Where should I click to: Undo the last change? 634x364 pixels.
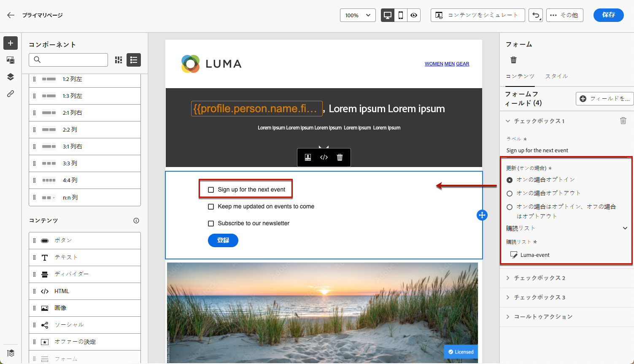(x=536, y=15)
